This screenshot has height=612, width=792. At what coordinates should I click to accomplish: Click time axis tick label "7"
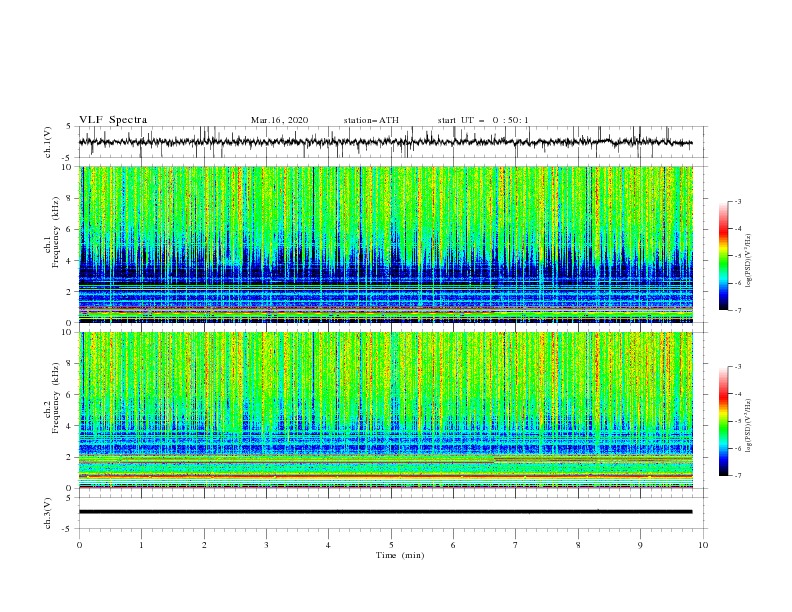(x=516, y=545)
